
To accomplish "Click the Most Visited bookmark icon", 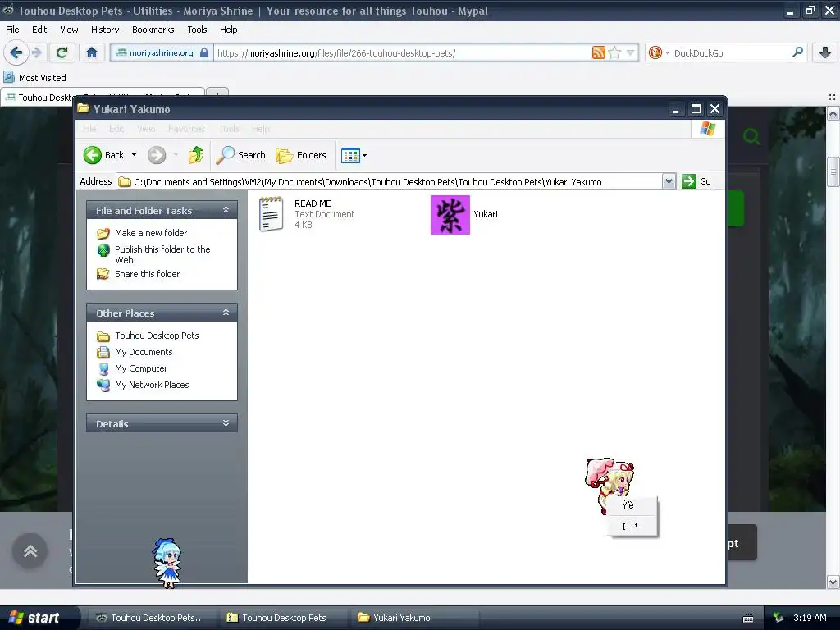I will 9,78.
